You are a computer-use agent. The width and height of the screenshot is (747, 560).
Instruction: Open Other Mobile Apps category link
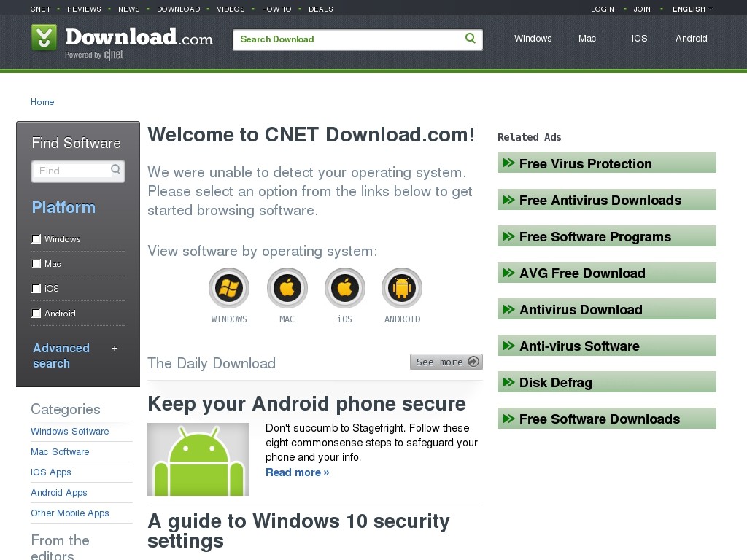point(69,513)
